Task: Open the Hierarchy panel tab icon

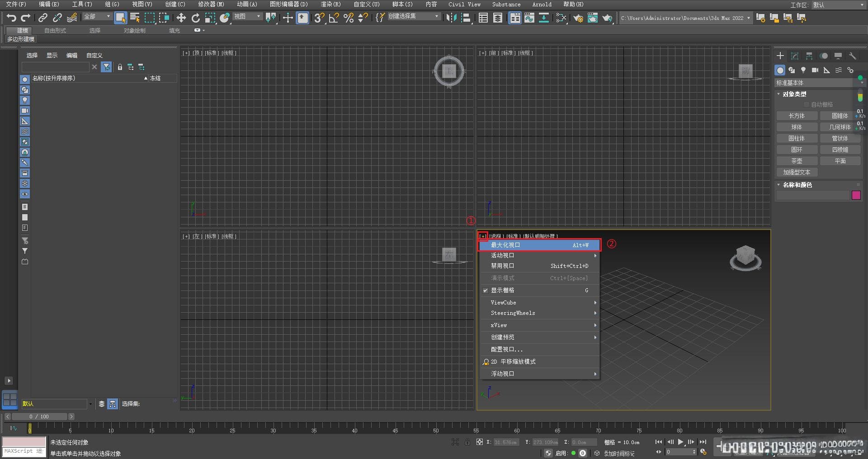Action: (809, 56)
